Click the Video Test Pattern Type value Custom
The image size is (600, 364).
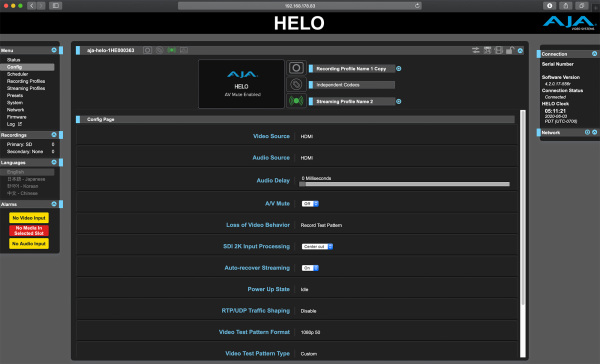point(308,354)
